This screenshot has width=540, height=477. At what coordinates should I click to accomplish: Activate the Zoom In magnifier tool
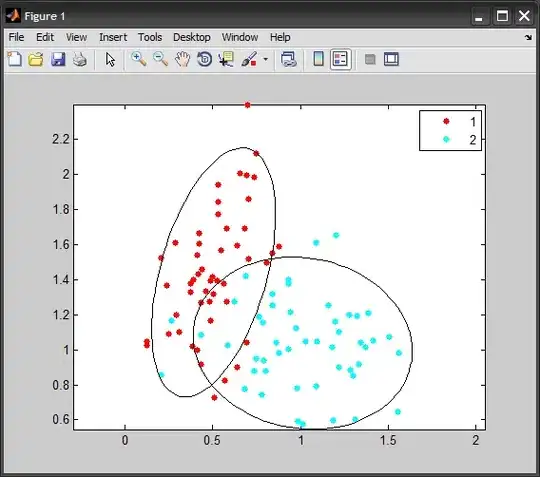pyautogui.click(x=138, y=59)
